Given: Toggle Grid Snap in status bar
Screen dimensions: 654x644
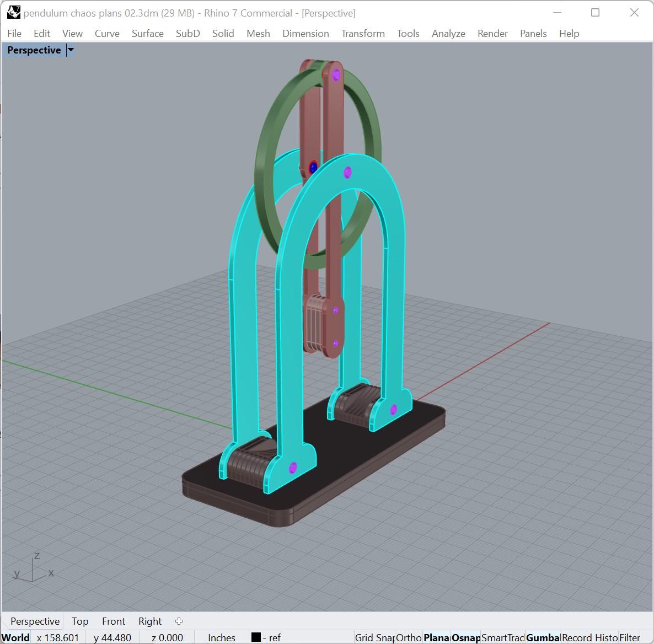Looking at the screenshot, I should coord(374,638).
